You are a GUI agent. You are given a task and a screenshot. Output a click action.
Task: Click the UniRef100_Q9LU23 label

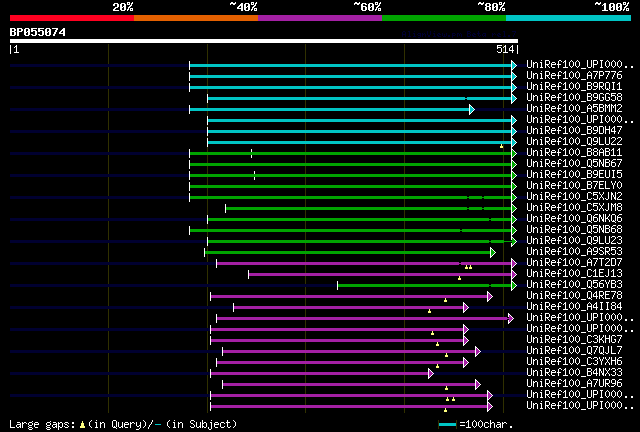pyautogui.click(x=574, y=241)
